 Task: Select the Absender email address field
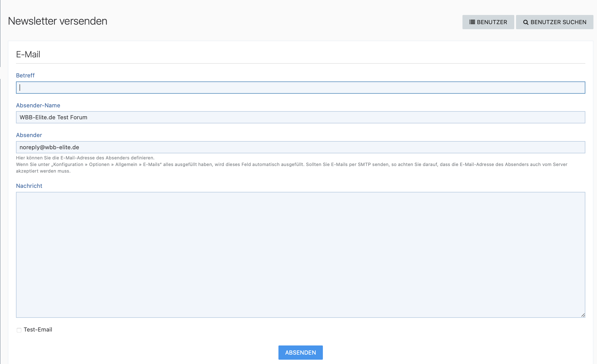[301, 147]
